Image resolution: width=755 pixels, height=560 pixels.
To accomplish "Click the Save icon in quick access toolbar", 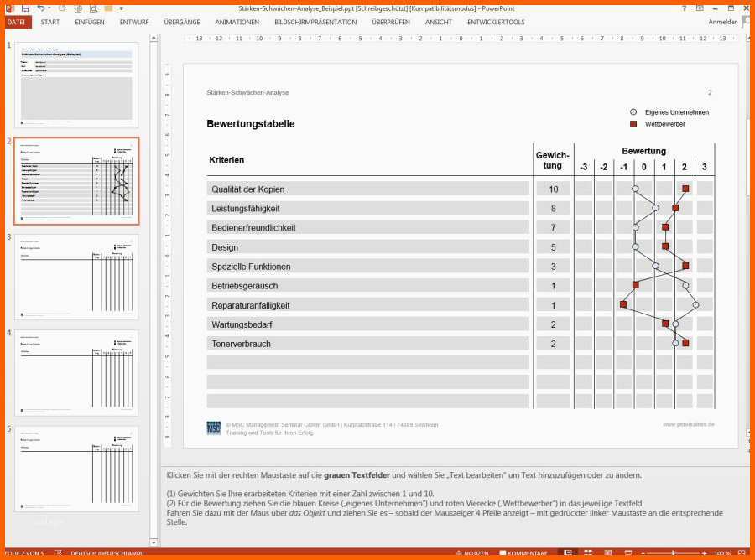I will coord(25,8).
